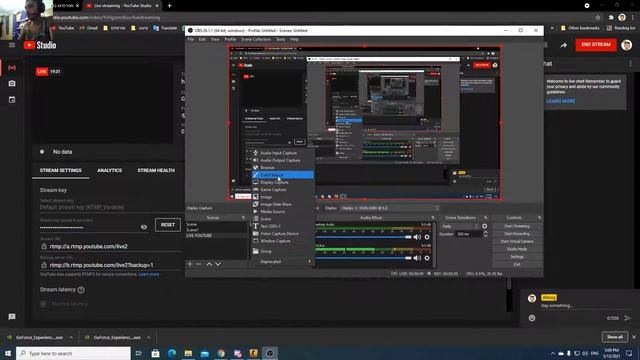The image size is (640, 360).
Task: Open the account avatar in YouTube Studio
Action: (627, 45)
